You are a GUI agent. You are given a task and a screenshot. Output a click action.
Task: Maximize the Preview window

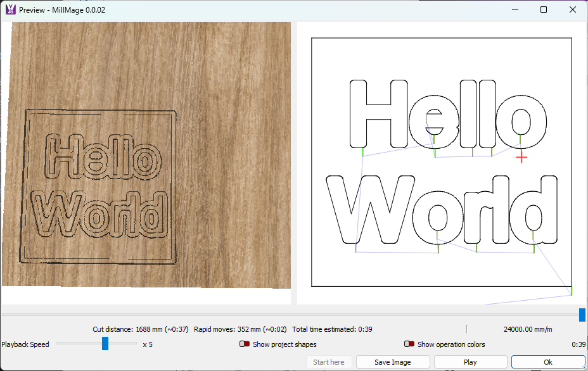click(x=544, y=9)
